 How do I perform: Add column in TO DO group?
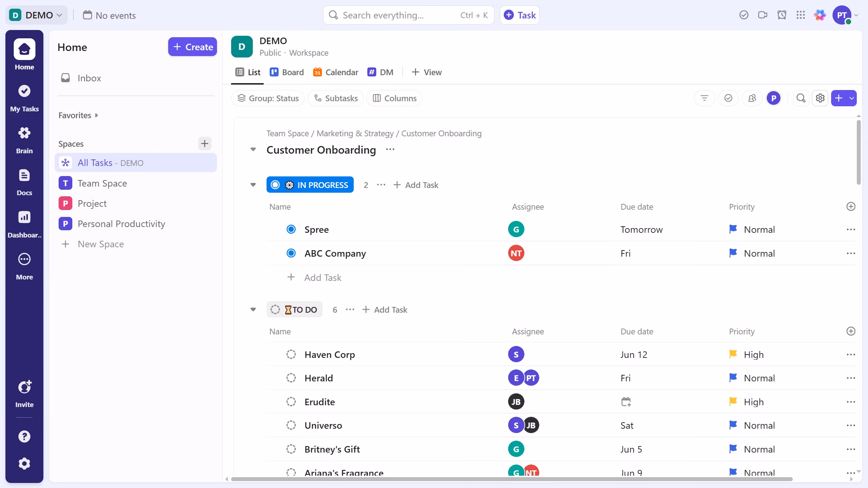[x=851, y=331]
